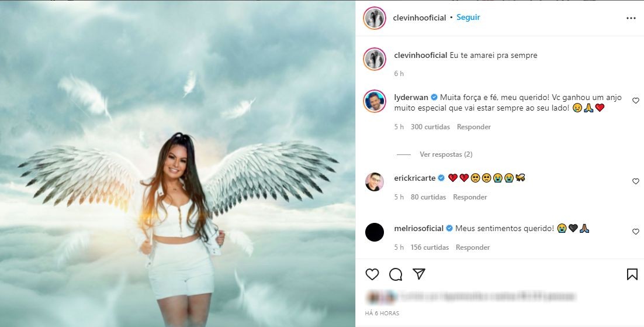View the 80 curtidas likes list
The width and height of the screenshot is (644, 327).
[428, 197]
